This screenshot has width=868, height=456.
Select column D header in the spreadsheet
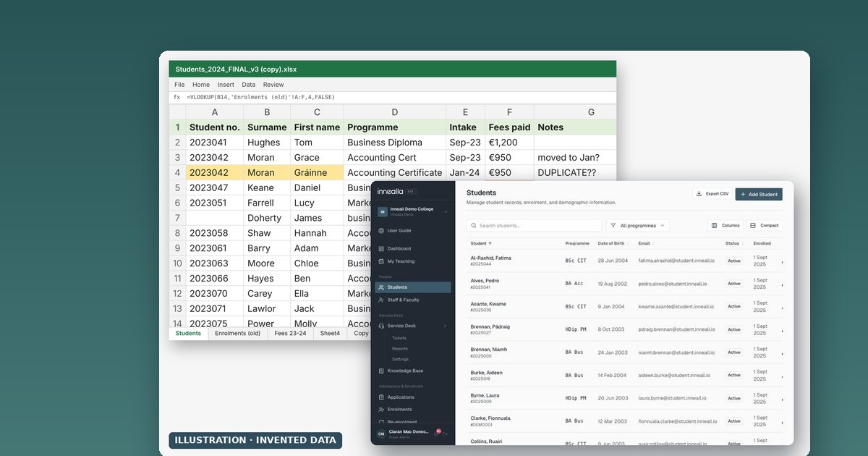[395, 112]
